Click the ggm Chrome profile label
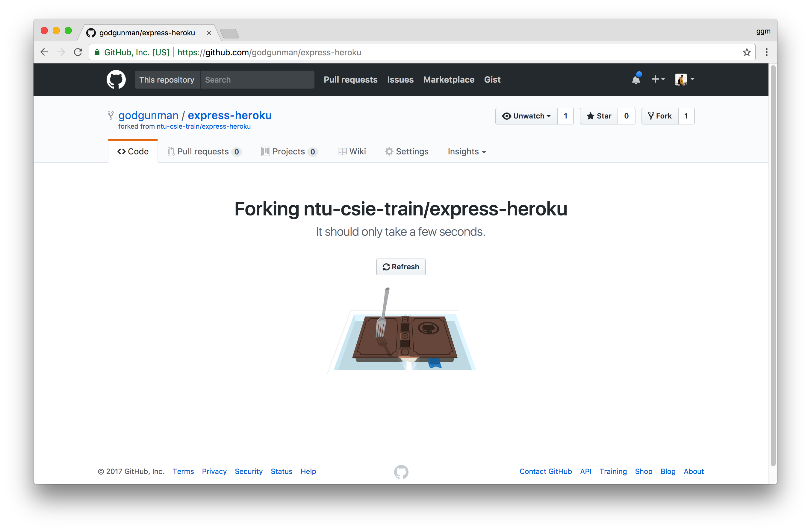The height and width of the screenshot is (532, 811). [763, 31]
